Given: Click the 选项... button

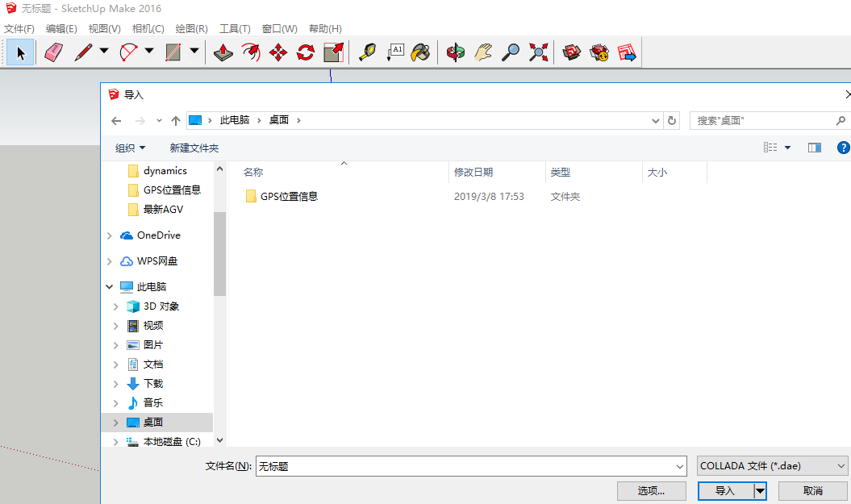Looking at the screenshot, I should pos(651,491).
